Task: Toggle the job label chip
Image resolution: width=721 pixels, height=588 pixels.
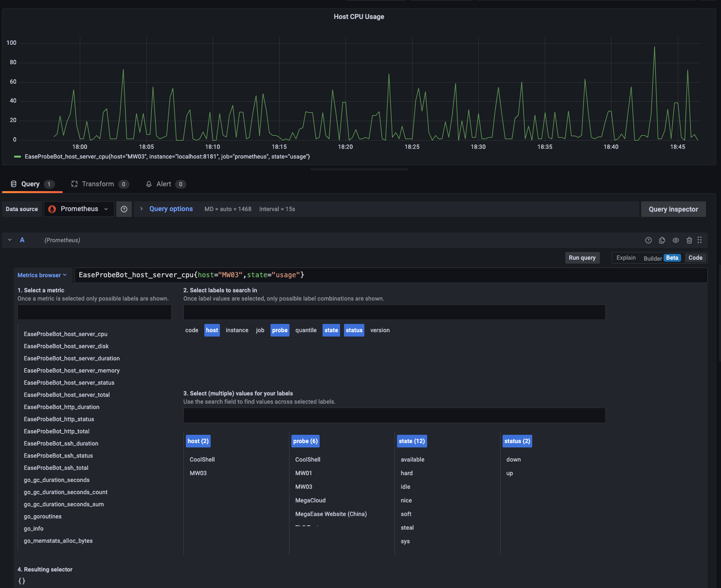Action: (260, 330)
